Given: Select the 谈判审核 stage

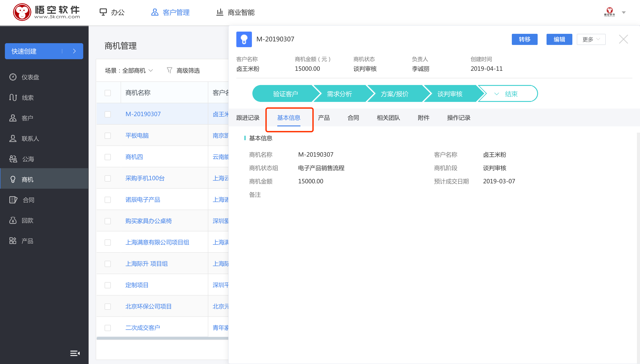Looking at the screenshot, I should 450,94.
